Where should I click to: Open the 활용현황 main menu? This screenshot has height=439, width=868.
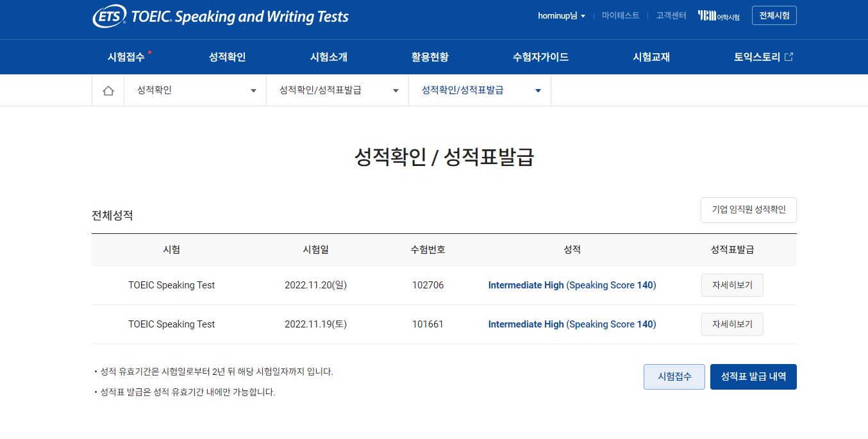pos(430,57)
